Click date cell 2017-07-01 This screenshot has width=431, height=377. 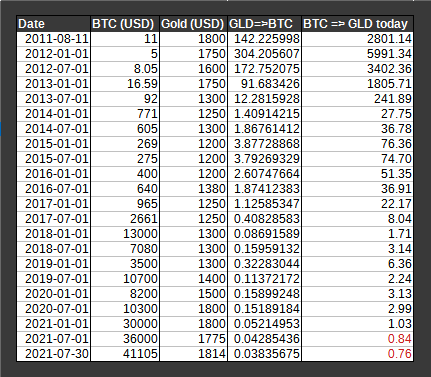click(53, 219)
